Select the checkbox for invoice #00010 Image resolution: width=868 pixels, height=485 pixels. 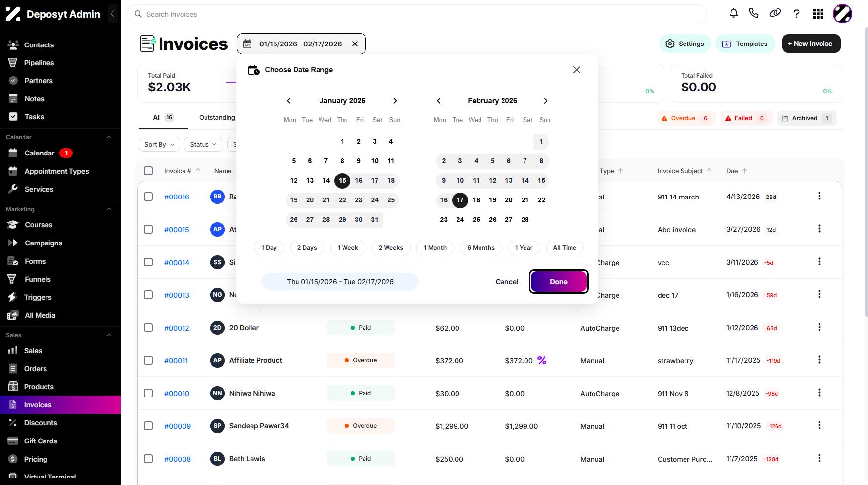tap(148, 393)
